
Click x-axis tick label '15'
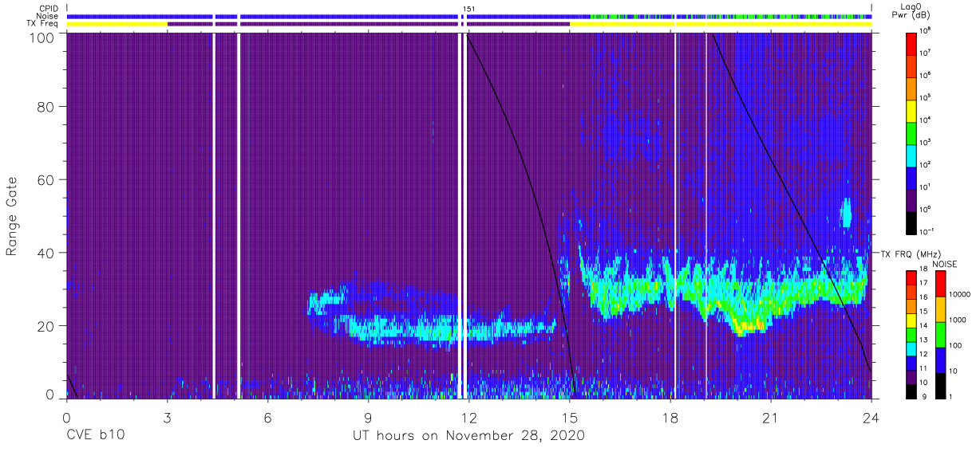(570, 417)
